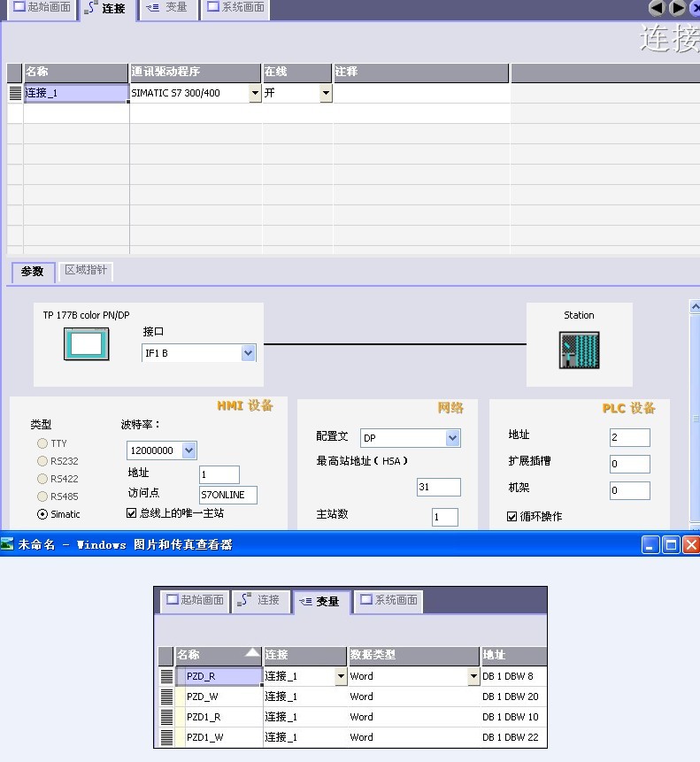The width and height of the screenshot is (700, 762).
Task: Click the 数据类型 column header in the variables table
Action: point(414,655)
